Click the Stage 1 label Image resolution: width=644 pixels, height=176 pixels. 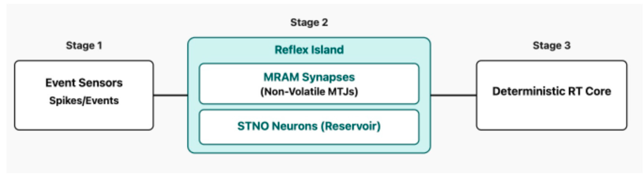84,45
